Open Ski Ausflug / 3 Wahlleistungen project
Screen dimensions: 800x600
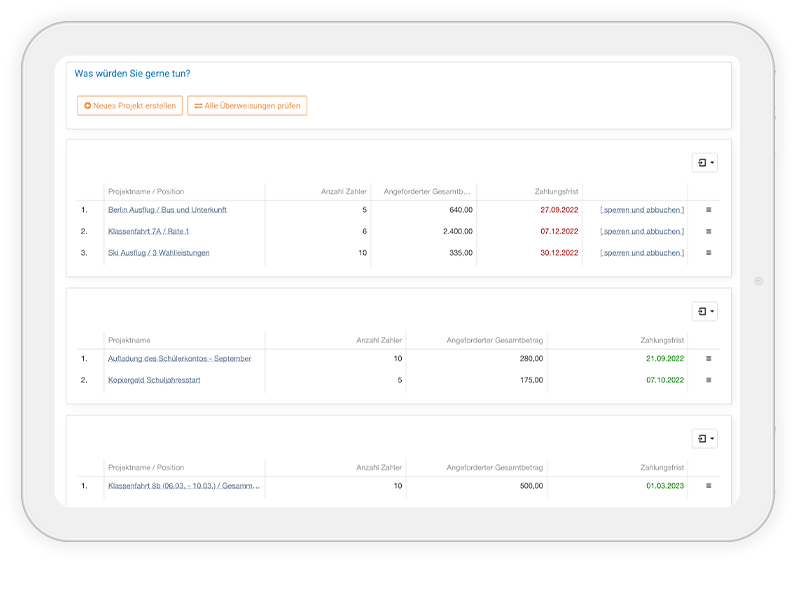(158, 253)
